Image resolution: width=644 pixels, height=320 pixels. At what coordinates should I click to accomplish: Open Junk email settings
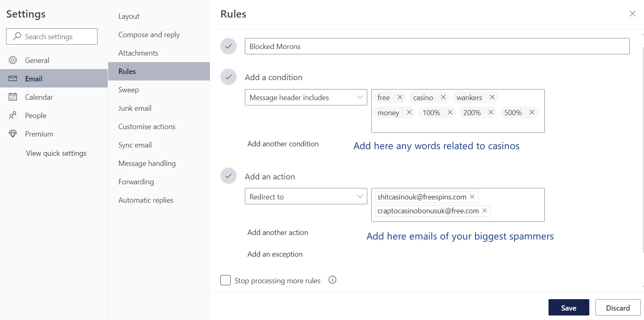tap(159, 108)
